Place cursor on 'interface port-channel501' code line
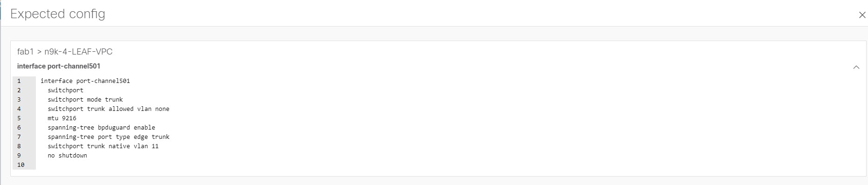868x185 pixels. coord(85,81)
